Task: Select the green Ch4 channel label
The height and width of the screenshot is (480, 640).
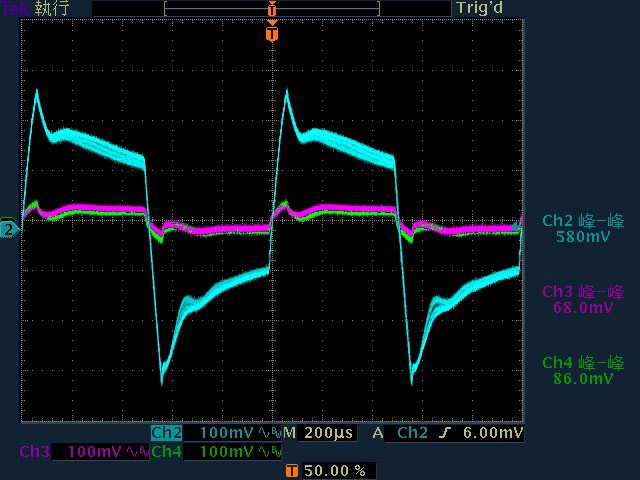Action: 167,452
